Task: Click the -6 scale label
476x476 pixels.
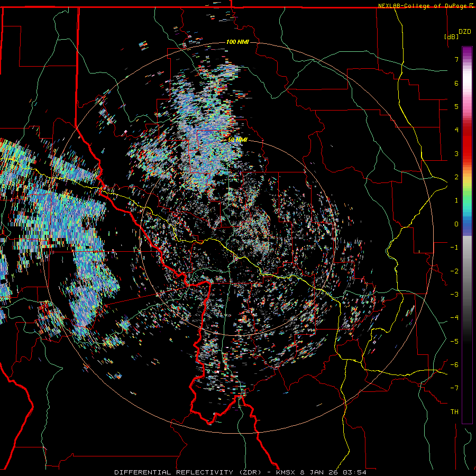Action: tap(454, 365)
